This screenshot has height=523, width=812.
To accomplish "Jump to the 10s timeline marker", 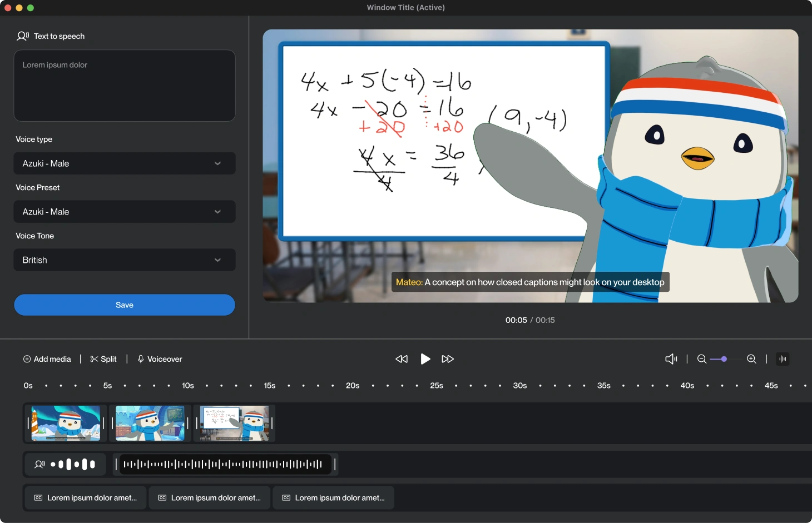I will point(188,386).
